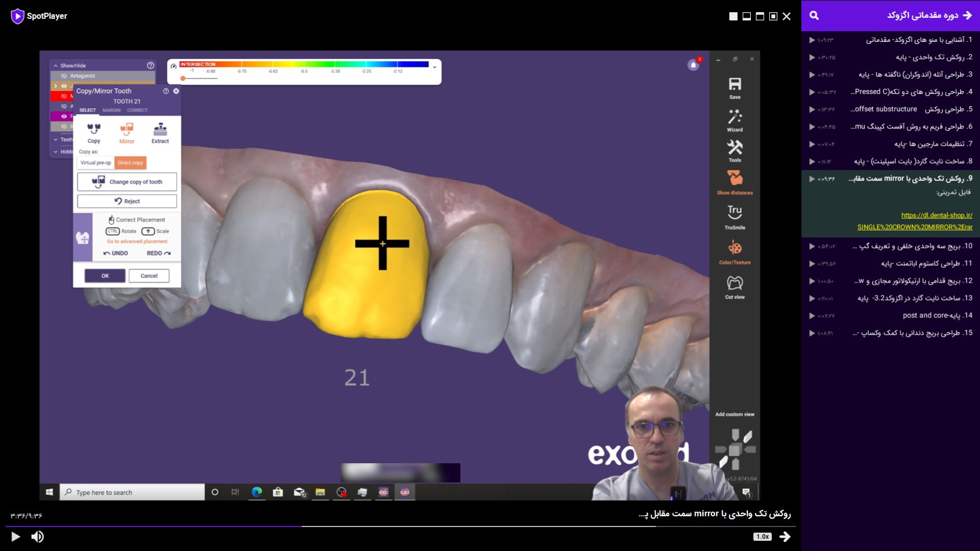The height and width of the screenshot is (551, 980).
Task: Click the Add custom view button
Action: [734, 414]
